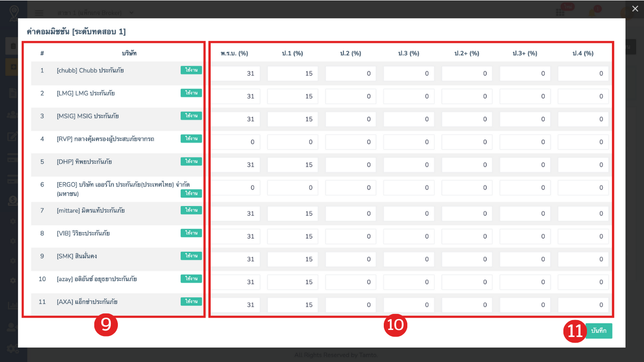Select the [AXA] แอ็กซ่าประกันภัย company name
Screen dimensions: 644x362
click(x=87, y=302)
